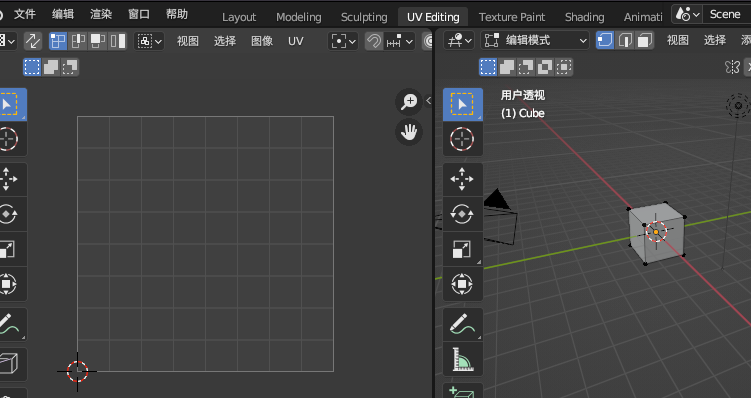Choose invert selection mode in 3D viewport
This screenshot has height=398, width=751.
pos(545,67)
